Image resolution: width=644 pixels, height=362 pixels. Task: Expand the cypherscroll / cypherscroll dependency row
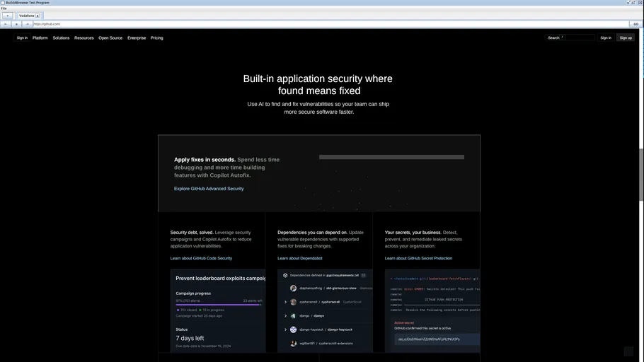(x=285, y=302)
